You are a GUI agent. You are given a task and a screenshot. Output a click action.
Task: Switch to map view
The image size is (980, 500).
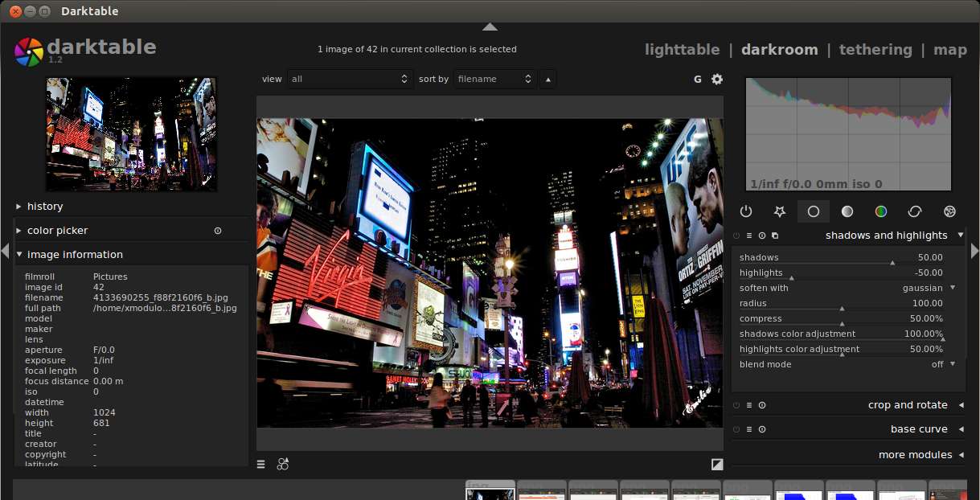(950, 50)
